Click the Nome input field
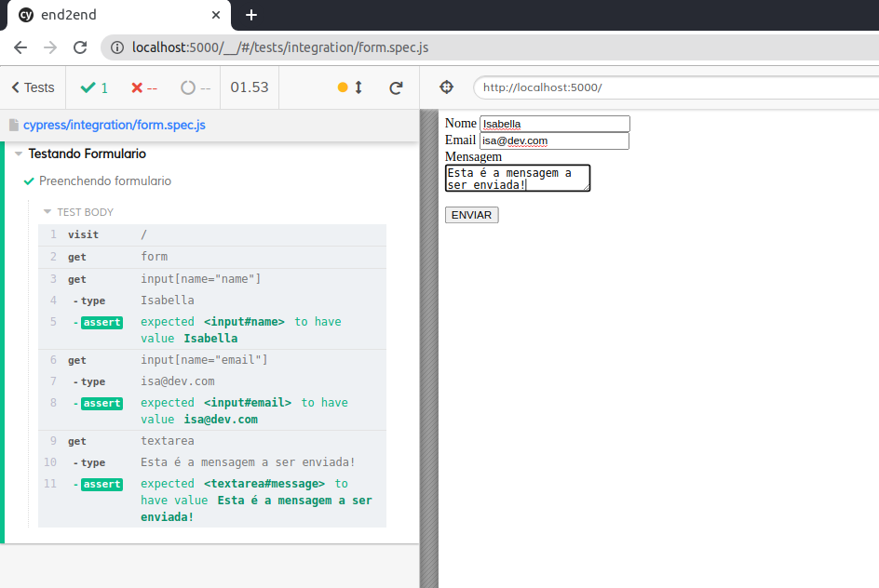Image resolution: width=879 pixels, height=588 pixels. point(554,124)
